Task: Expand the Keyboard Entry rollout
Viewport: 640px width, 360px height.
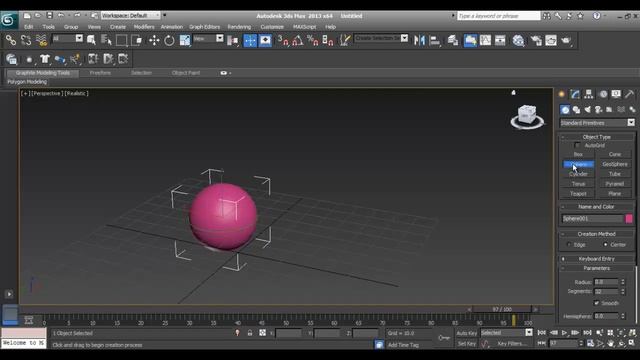Action: [x=596, y=259]
